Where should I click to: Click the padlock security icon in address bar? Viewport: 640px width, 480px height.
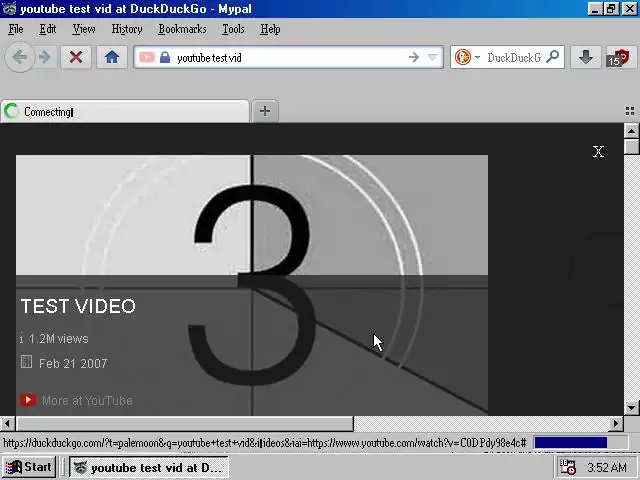165,57
